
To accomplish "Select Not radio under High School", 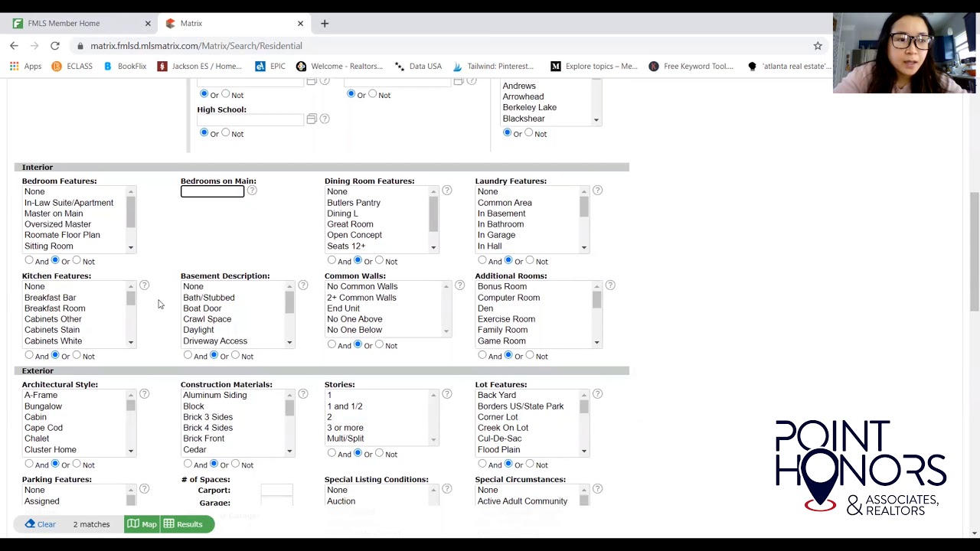I will coord(225,133).
